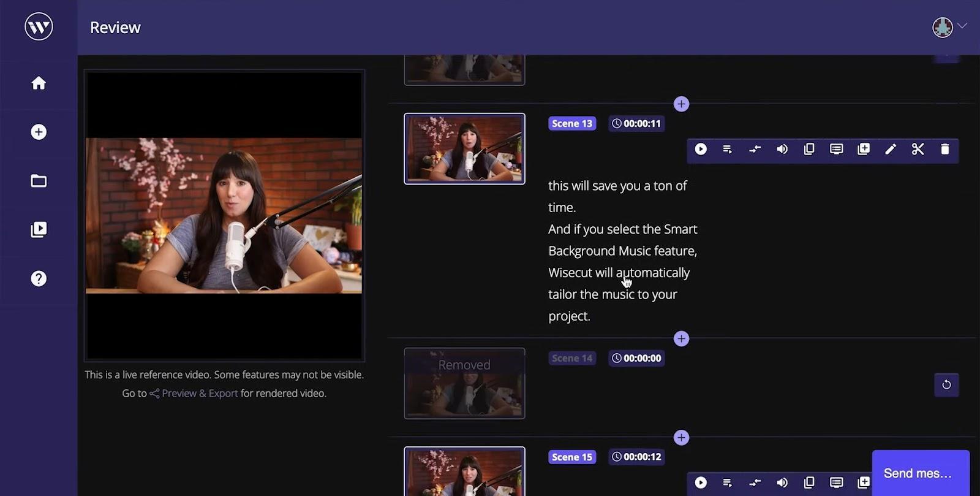980x496 pixels.
Task: Click the transition arrows icon for Scene 15
Action: 755,483
